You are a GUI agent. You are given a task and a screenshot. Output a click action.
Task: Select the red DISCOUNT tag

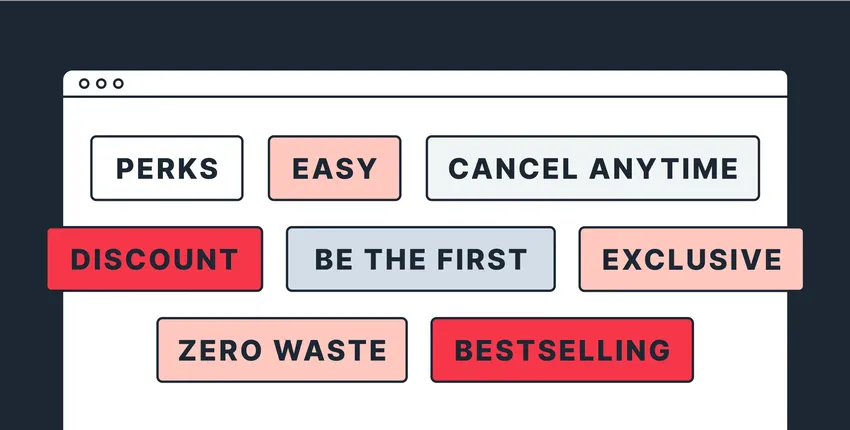(155, 259)
